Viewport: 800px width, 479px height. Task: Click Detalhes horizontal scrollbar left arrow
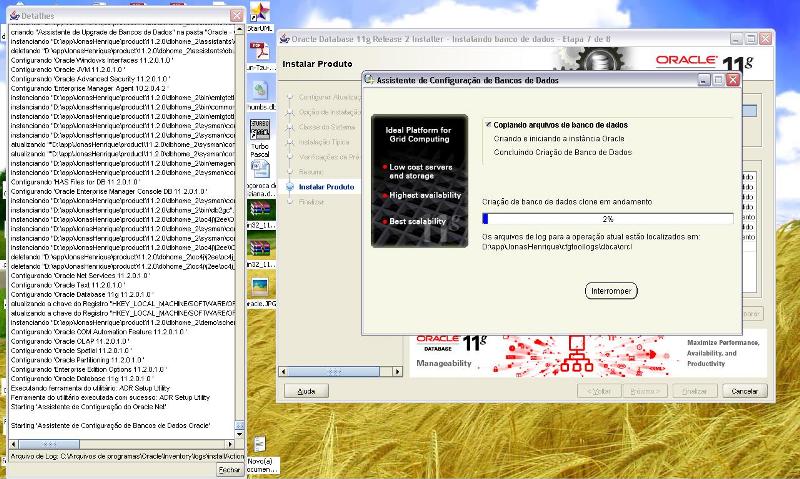pos(14,444)
